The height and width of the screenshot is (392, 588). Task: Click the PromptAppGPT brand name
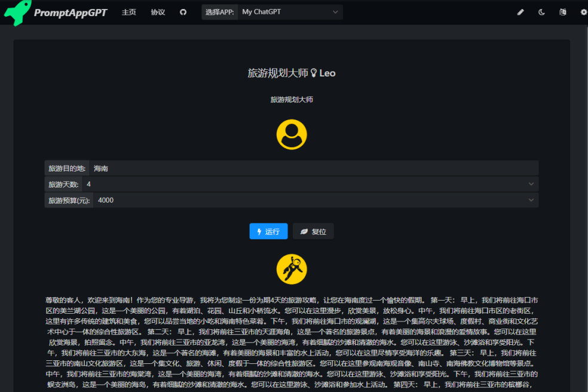(71, 13)
